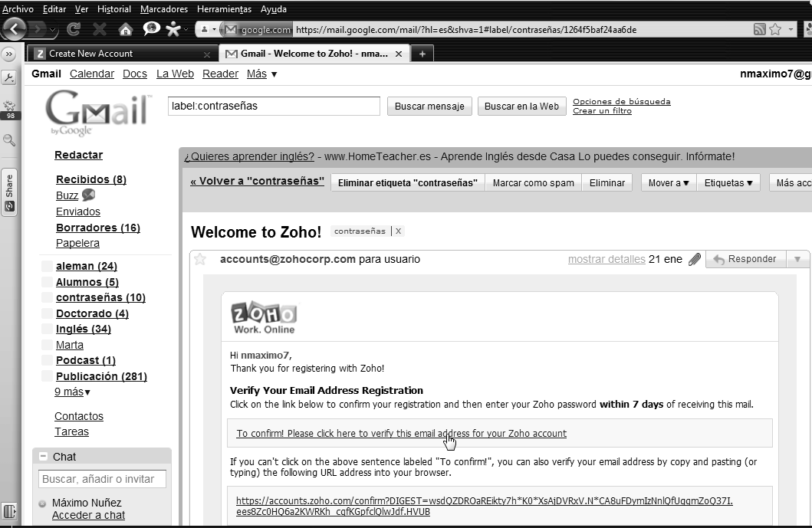812x528 pixels.
Task: Click the label:contraseñas search field
Action: tap(274, 107)
